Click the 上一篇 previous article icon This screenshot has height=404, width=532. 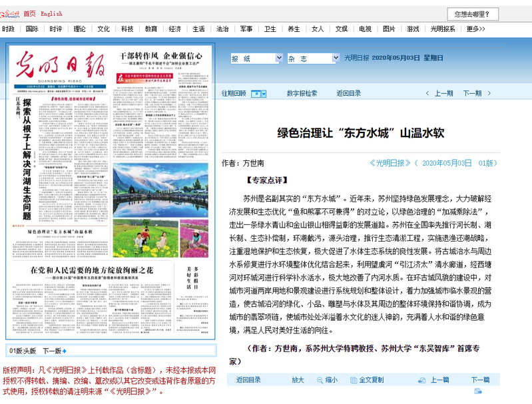click(x=423, y=380)
